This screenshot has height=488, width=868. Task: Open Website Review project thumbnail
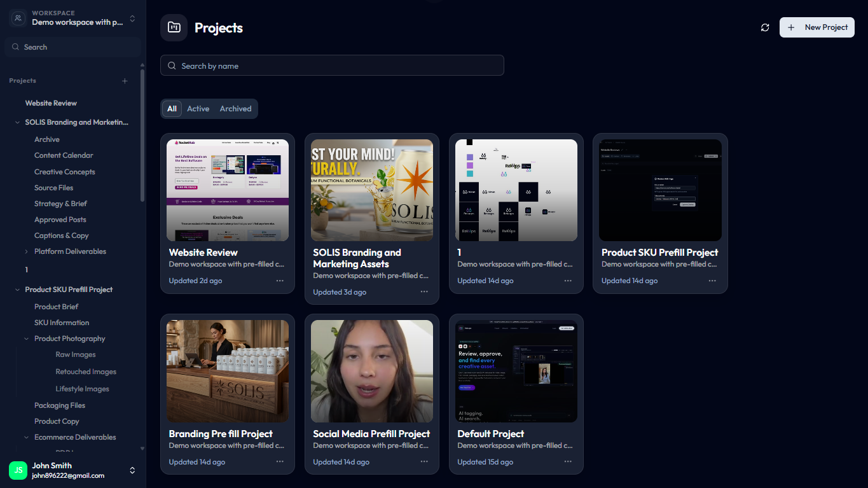point(228,190)
